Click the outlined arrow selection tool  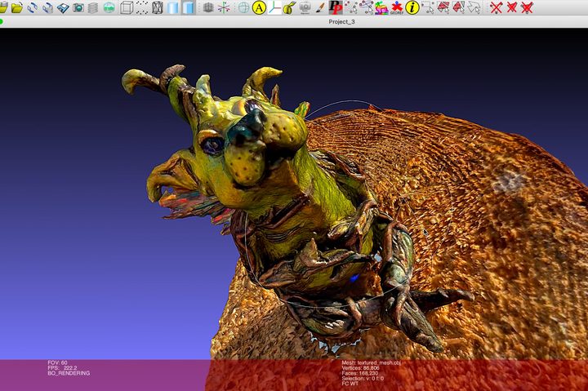pos(474,7)
